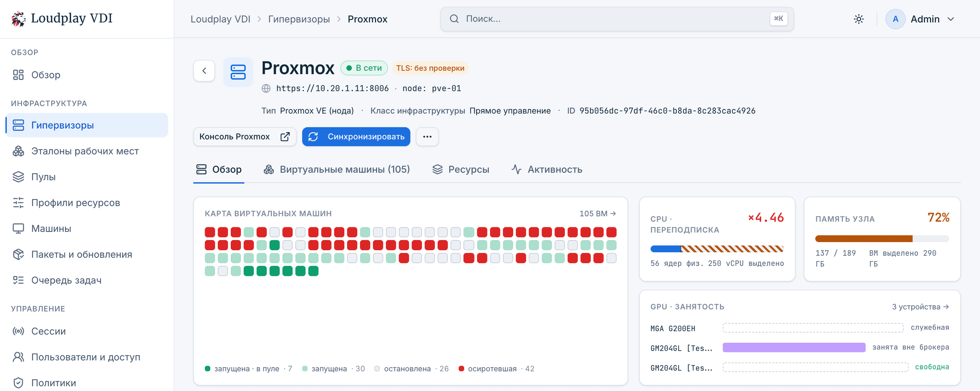Image resolution: width=980 pixels, height=391 pixels.
Task: Click the TLS: без проверки badge
Action: pyautogui.click(x=430, y=68)
